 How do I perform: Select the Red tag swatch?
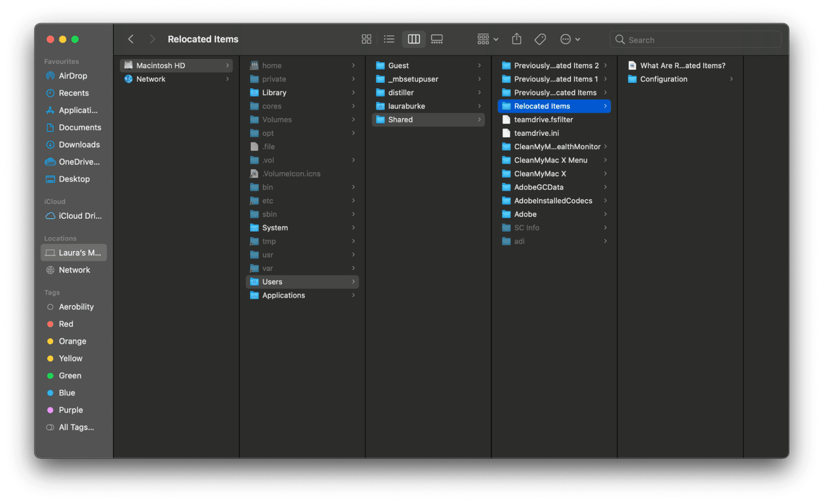coord(55,324)
